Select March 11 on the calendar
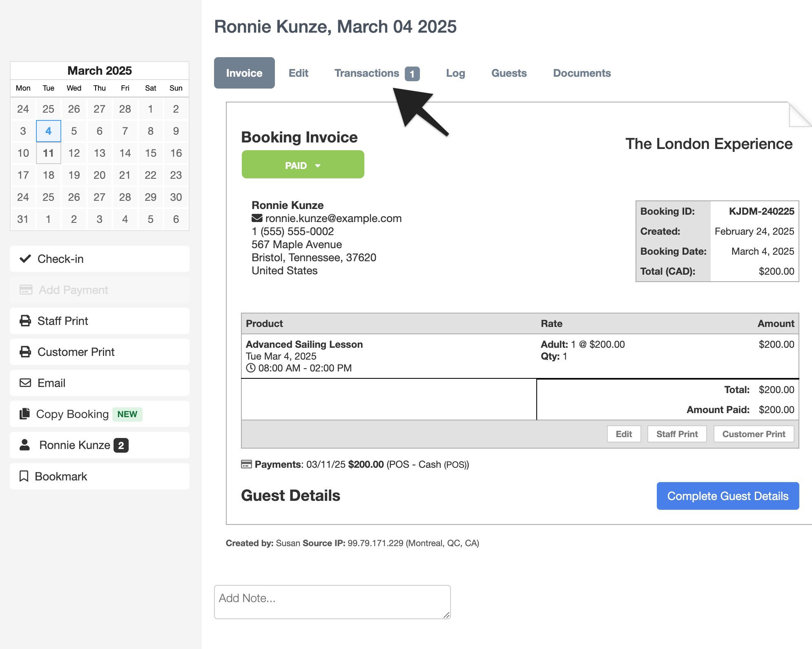The height and width of the screenshot is (649, 812). click(49, 153)
